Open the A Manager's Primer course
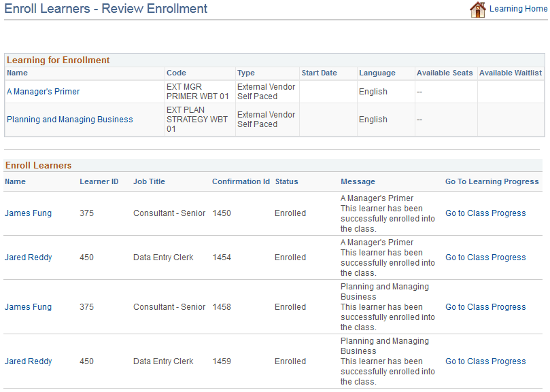This screenshot has width=550, height=392. [x=42, y=91]
